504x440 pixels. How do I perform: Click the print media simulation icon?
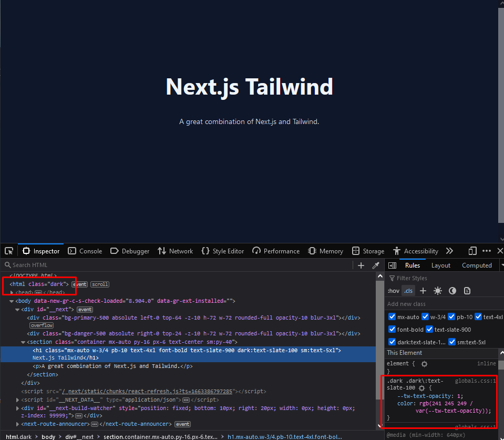pos(467,290)
